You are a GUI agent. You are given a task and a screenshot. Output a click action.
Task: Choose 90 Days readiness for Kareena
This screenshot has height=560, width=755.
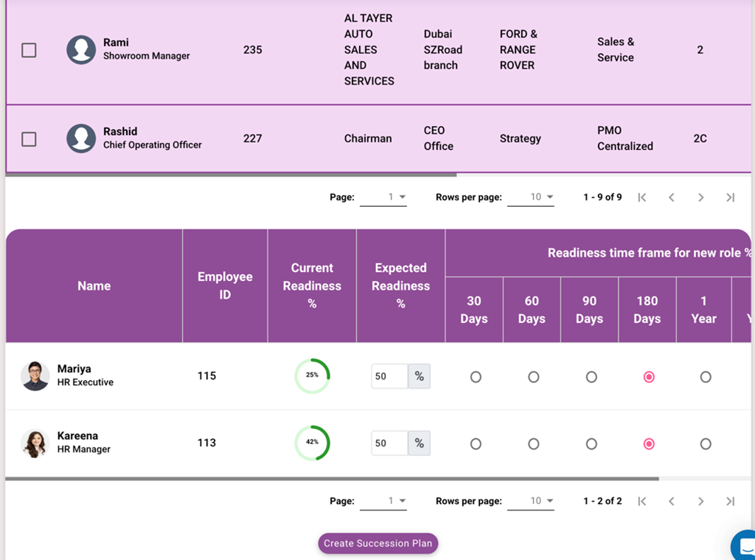point(591,444)
